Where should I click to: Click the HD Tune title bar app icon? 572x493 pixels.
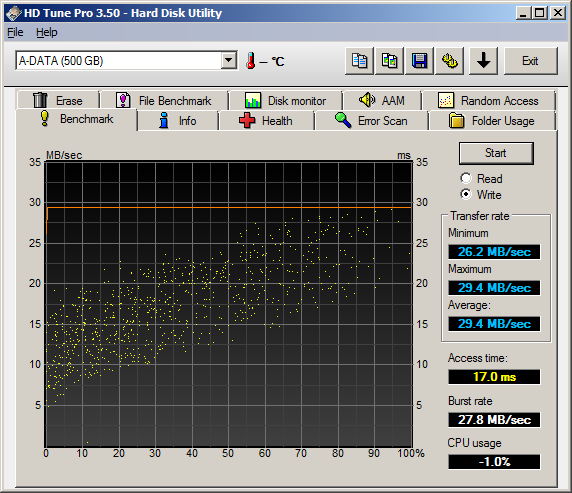tap(14, 14)
